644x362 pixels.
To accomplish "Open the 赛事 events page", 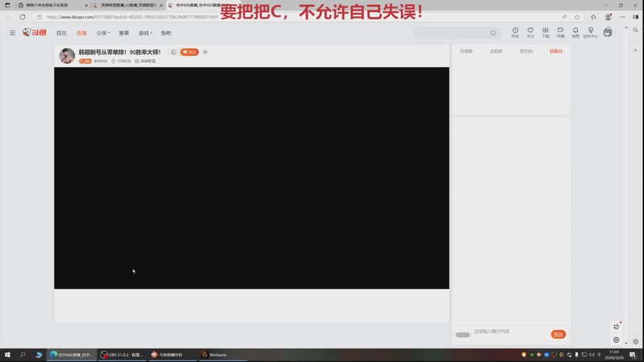I will coord(124,33).
